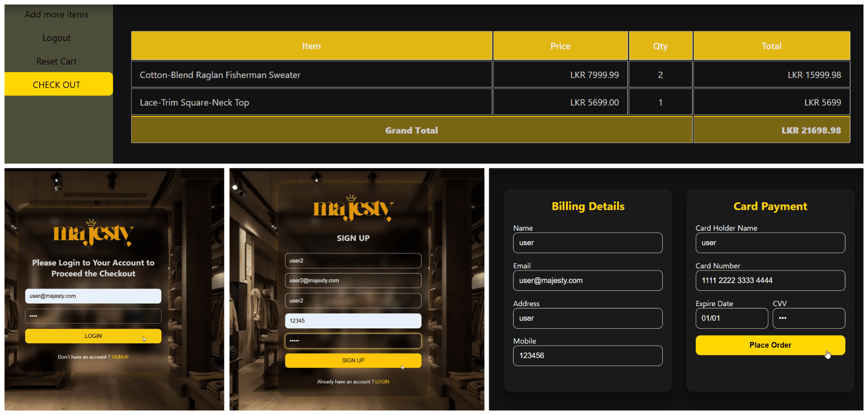The height and width of the screenshot is (415, 868).
Task: Click Cotton-Blend Raglan Fisherman Sweater cell
Action: tap(311, 75)
